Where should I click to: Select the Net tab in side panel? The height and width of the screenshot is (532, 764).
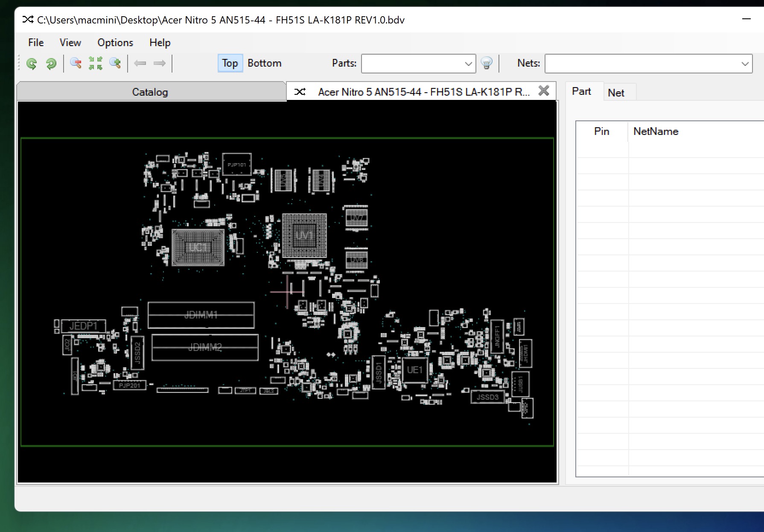[616, 93]
